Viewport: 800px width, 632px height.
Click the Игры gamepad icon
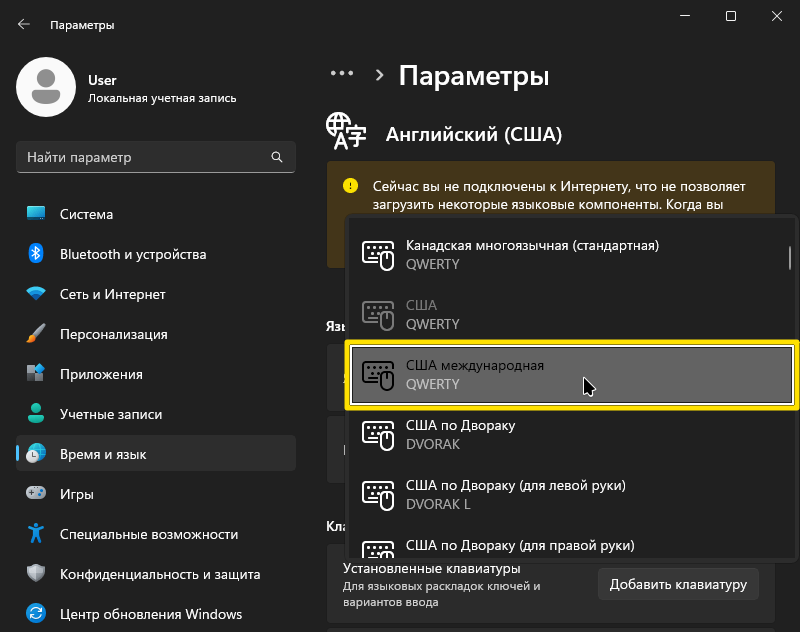(36, 494)
